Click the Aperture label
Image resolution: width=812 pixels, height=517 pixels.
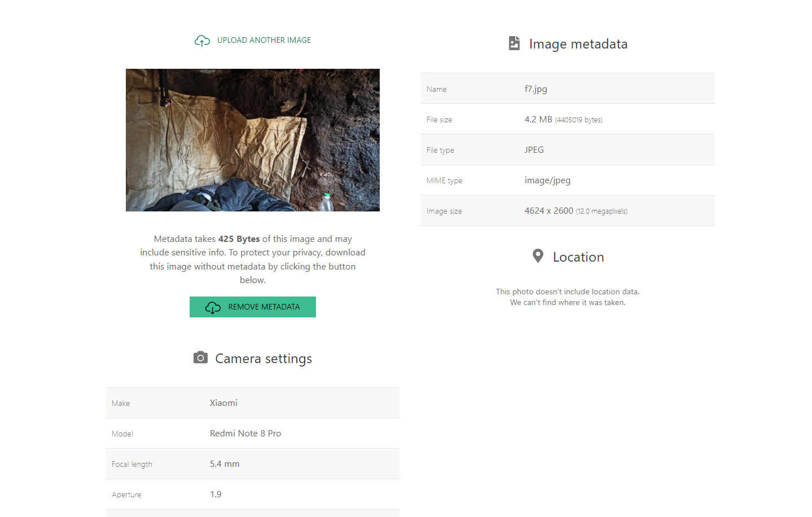pyautogui.click(x=126, y=494)
